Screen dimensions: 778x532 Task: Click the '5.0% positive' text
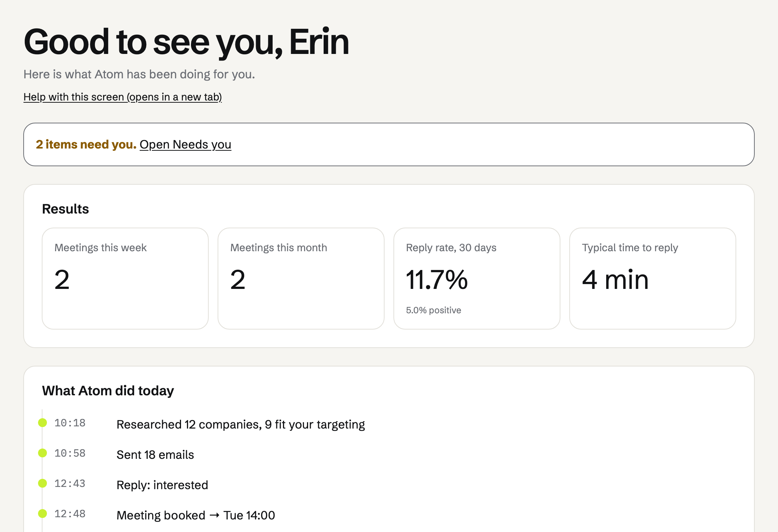coord(433,310)
